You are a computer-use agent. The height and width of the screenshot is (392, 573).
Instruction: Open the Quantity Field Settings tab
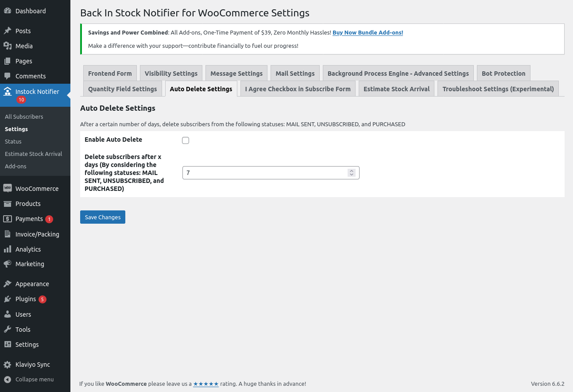point(123,89)
